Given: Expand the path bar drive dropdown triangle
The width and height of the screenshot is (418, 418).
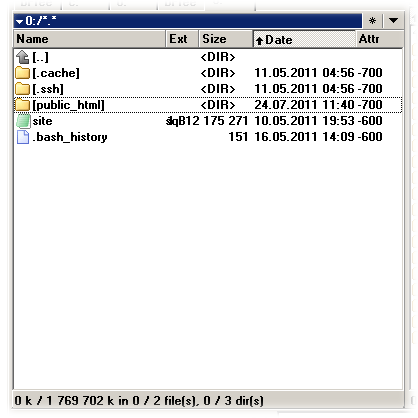Looking at the screenshot, I should click(20, 22).
